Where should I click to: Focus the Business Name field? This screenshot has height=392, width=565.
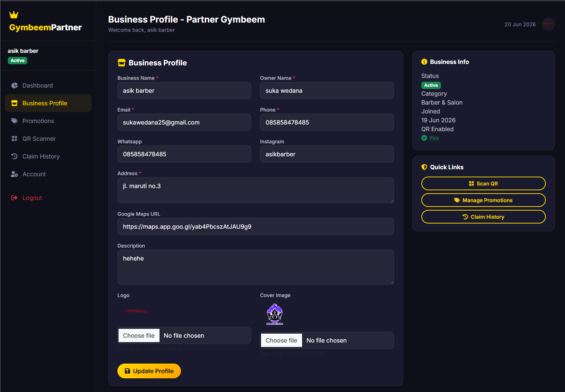pyautogui.click(x=184, y=91)
